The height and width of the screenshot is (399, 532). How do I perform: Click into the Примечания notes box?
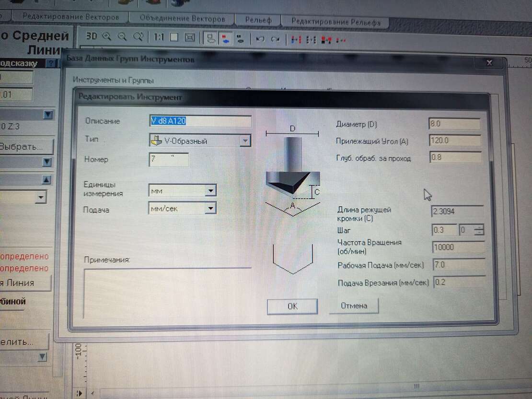pyautogui.click(x=168, y=293)
